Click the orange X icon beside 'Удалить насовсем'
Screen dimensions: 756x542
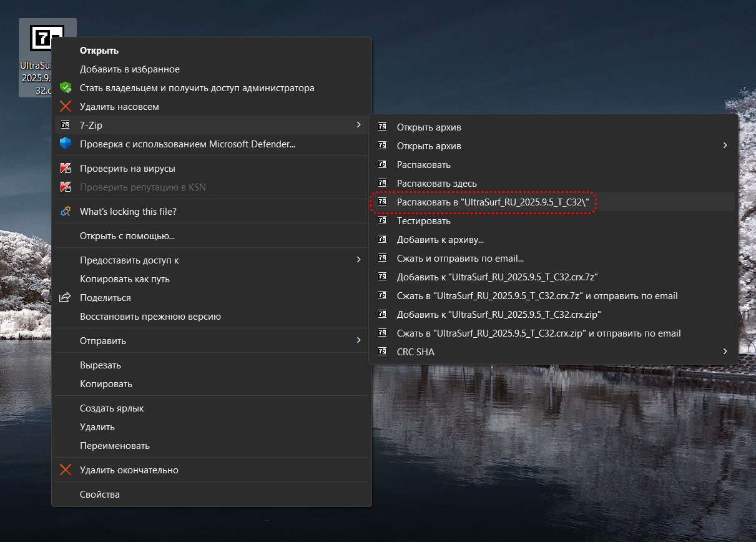pos(65,107)
